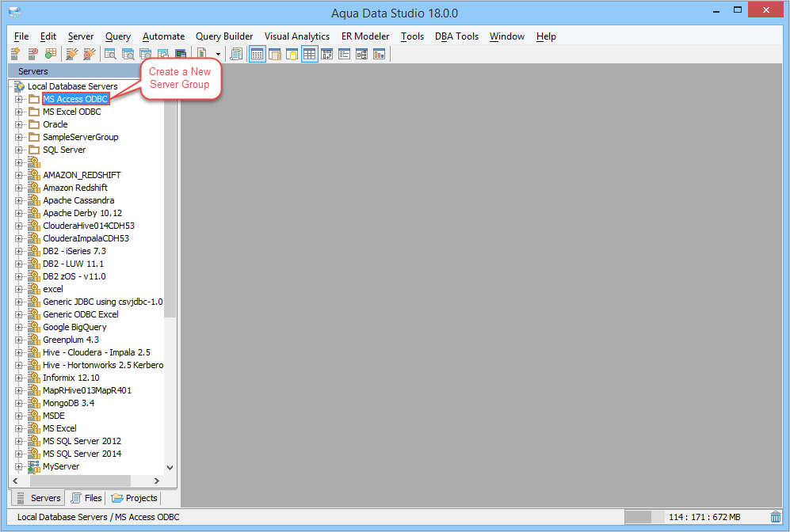
Task: Open the dropdown arrow beside new script icon
Action: click(218, 55)
